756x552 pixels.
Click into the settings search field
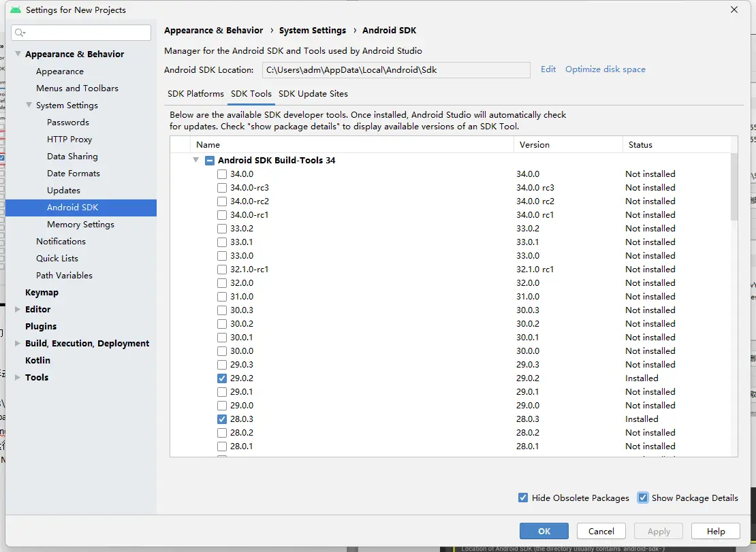point(81,33)
